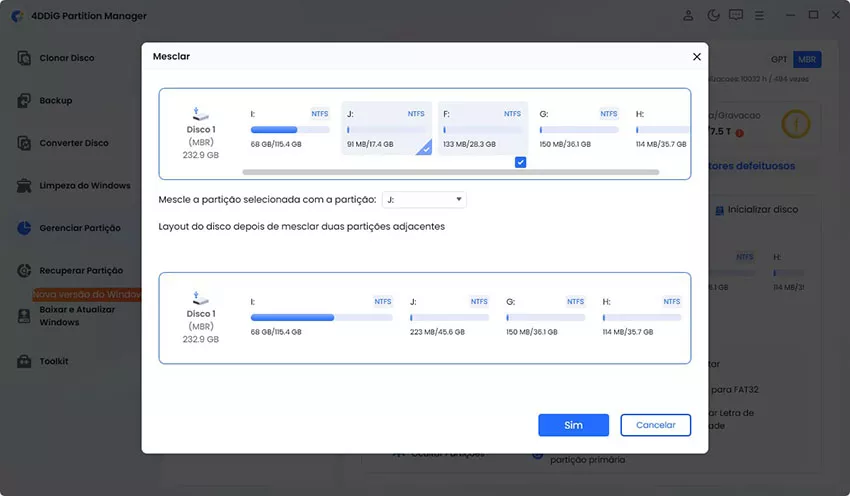Screen dimensions: 850x496
Task: Click setores defeituosos link
Action: click(752, 166)
